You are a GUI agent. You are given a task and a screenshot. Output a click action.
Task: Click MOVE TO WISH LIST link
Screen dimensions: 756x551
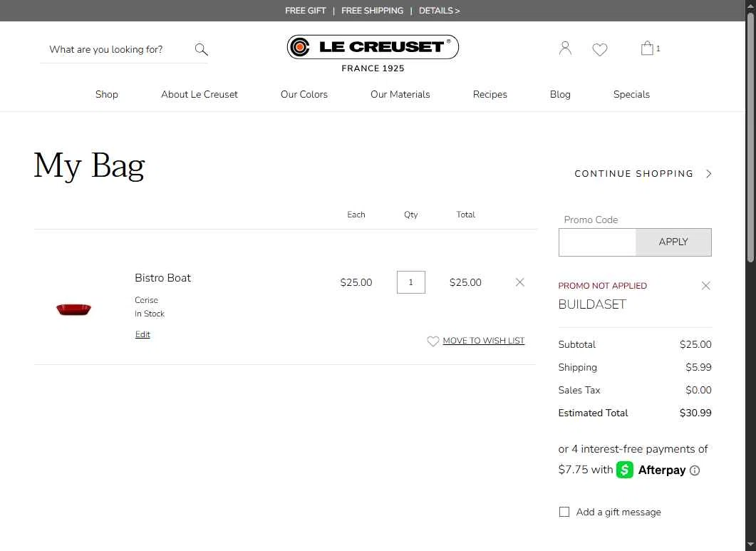click(483, 341)
